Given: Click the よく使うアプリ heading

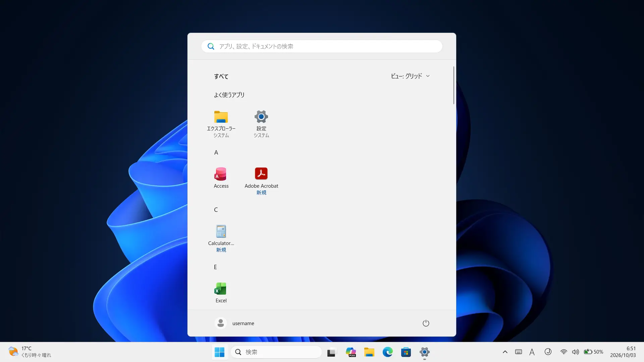Looking at the screenshot, I should click(229, 95).
